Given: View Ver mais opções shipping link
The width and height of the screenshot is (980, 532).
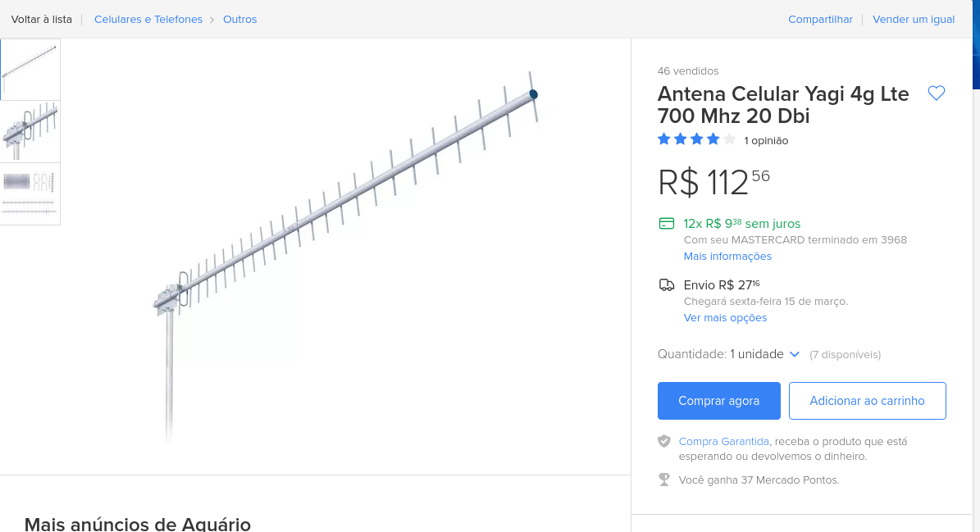Looking at the screenshot, I should (725, 317).
